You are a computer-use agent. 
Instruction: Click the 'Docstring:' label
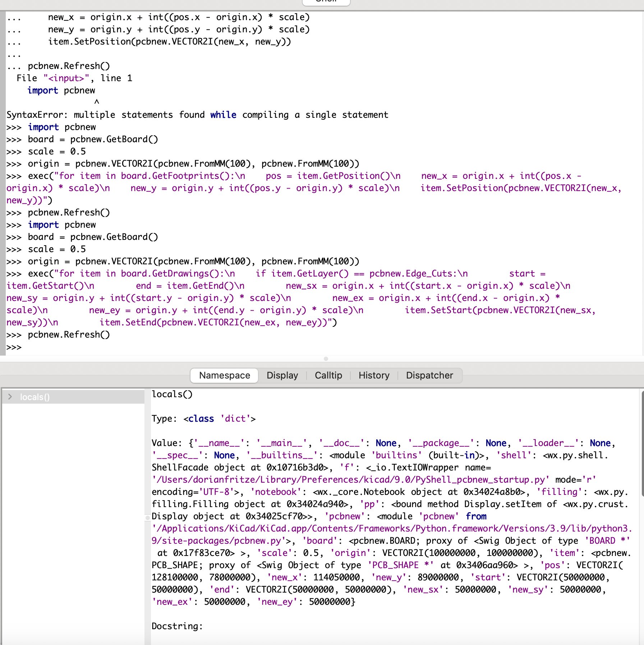(177, 626)
